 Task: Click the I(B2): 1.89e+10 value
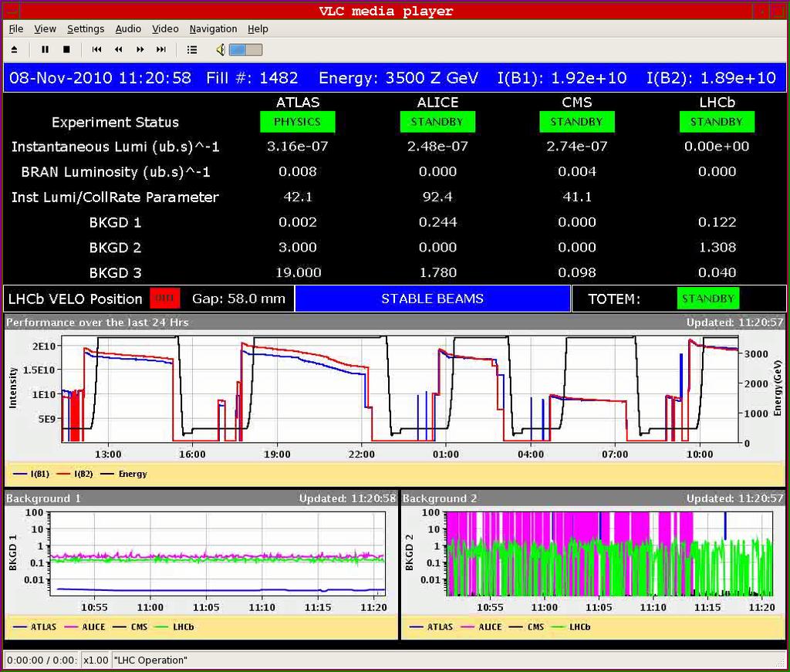[x=711, y=78]
